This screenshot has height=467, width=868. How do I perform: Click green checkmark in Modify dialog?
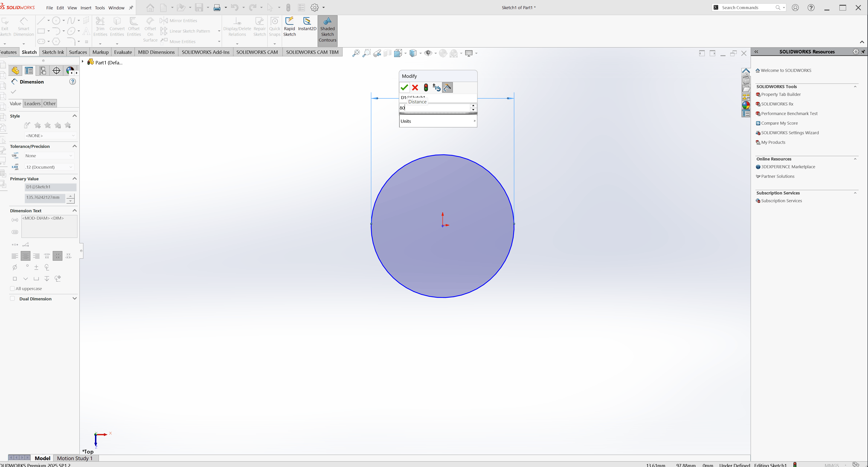(x=404, y=88)
